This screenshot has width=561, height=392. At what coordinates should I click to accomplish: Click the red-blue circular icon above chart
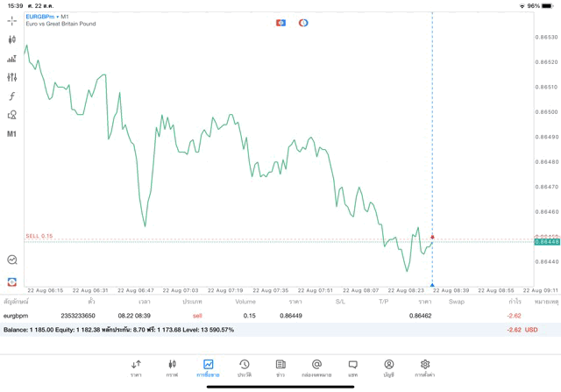(303, 23)
